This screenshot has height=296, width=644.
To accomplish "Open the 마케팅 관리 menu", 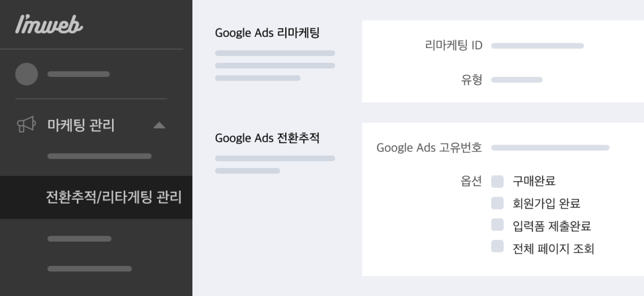I will coord(81,125).
